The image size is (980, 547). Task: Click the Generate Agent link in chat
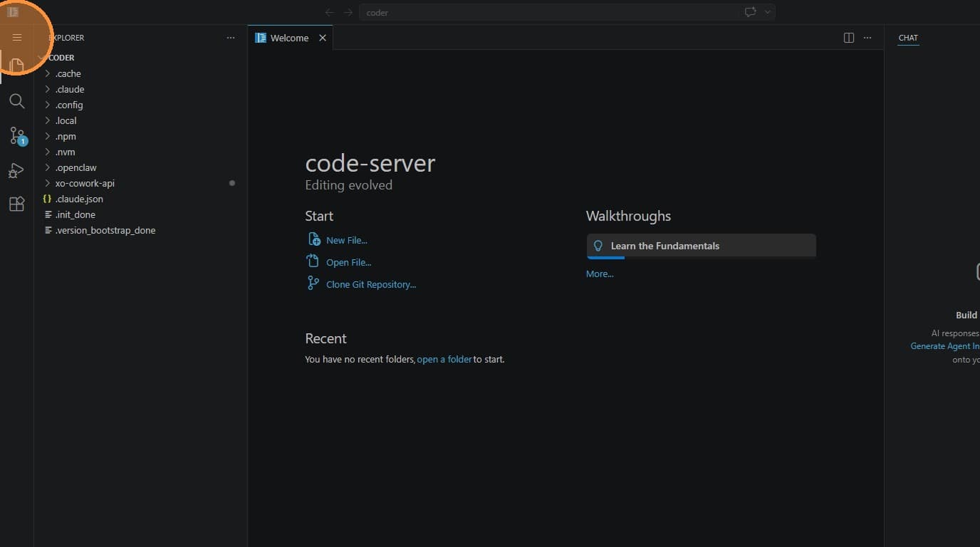(x=945, y=346)
